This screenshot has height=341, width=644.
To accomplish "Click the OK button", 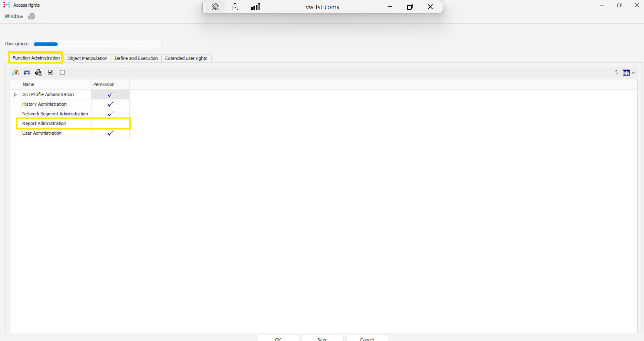I will click(x=278, y=338).
